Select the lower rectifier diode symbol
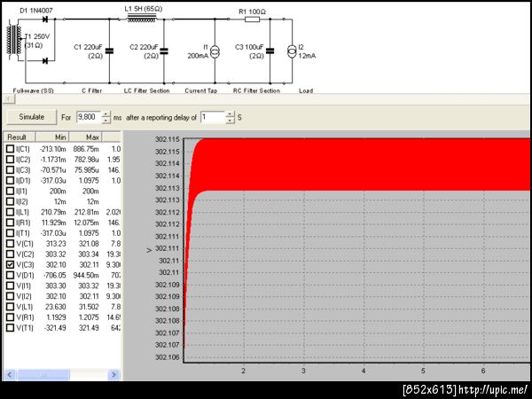Image resolution: width=532 pixels, height=399 pixels. 45,61
